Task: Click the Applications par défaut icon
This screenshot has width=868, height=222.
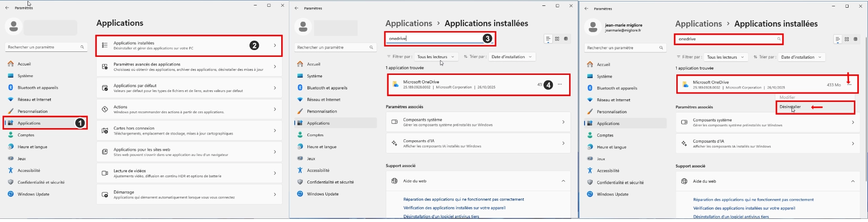Action: point(105,88)
